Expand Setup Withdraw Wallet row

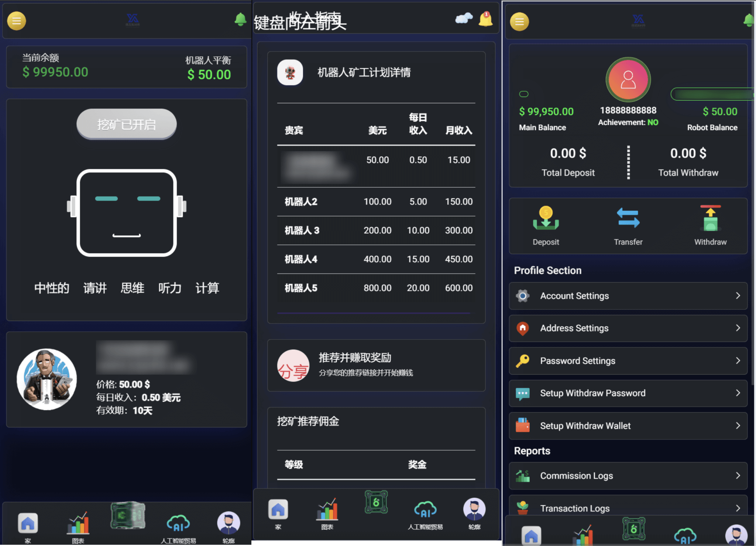[628, 426]
